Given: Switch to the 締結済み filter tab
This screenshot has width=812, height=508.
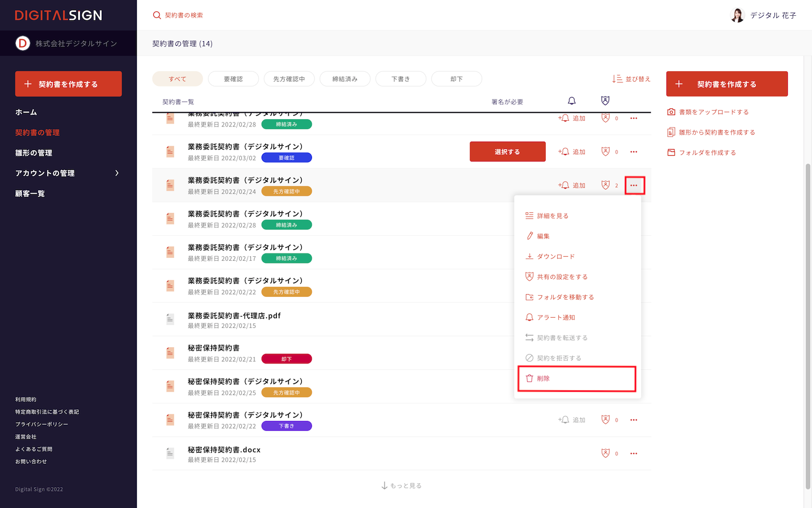Looking at the screenshot, I should pyautogui.click(x=345, y=79).
